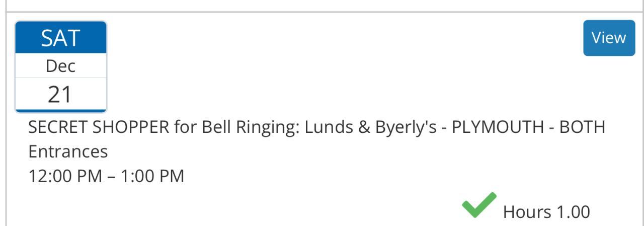
Task: Click PLYMOUTH in the event name
Action: 498,127
